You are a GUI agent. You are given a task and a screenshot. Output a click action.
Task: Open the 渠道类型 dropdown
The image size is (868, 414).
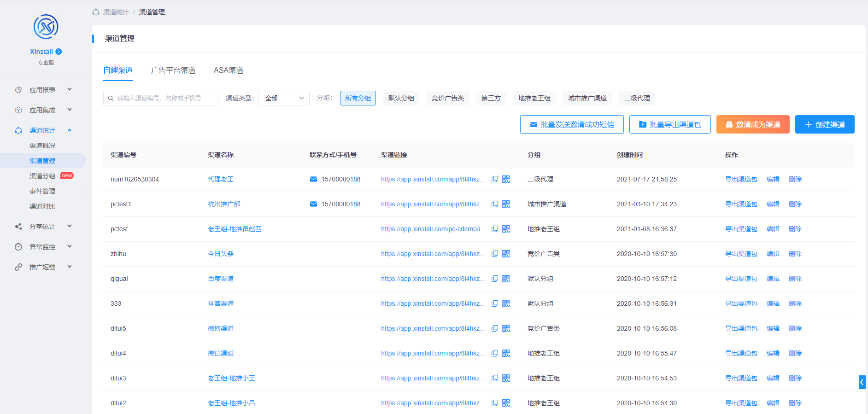click(284, 98)
